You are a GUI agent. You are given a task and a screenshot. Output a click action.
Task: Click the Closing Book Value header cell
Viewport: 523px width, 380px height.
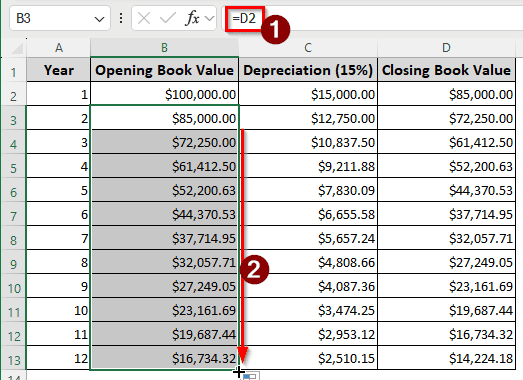point(446,70)
